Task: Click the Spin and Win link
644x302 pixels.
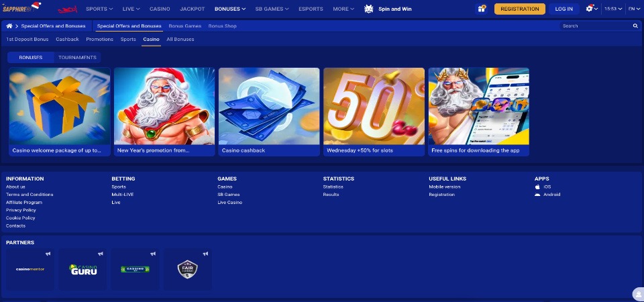Action: (x=394, y=9)
